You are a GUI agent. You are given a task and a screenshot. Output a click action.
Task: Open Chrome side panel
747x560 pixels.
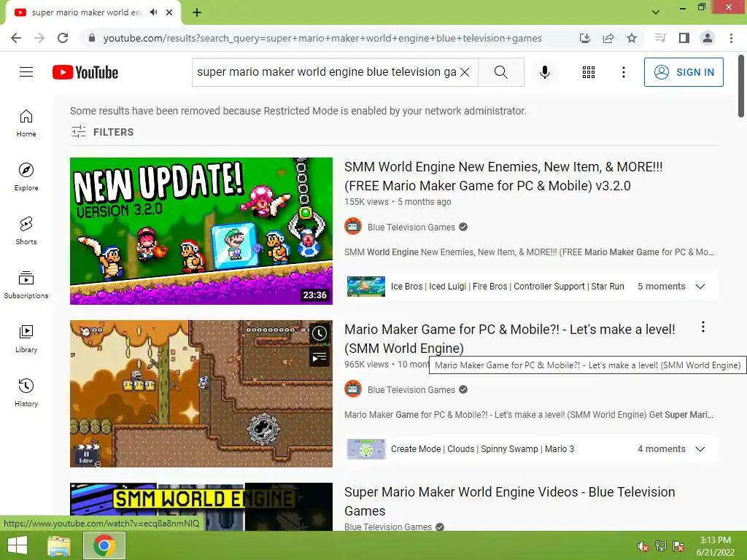(x=684, y=38)
